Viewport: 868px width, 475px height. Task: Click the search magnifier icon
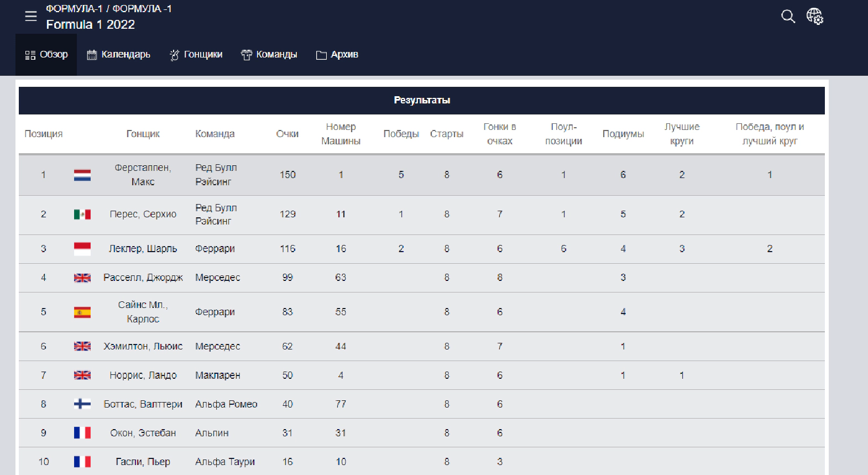788,16
